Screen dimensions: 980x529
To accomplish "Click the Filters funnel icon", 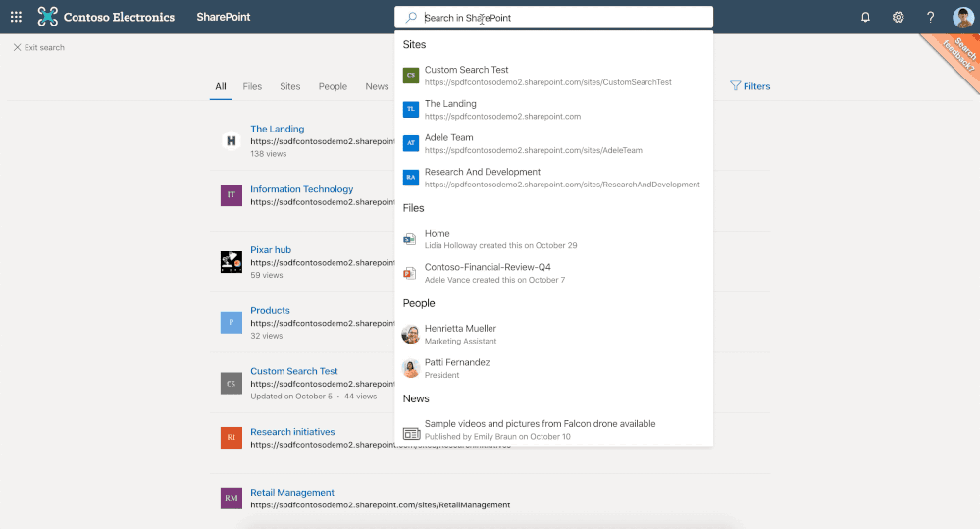I will point(735,86).
